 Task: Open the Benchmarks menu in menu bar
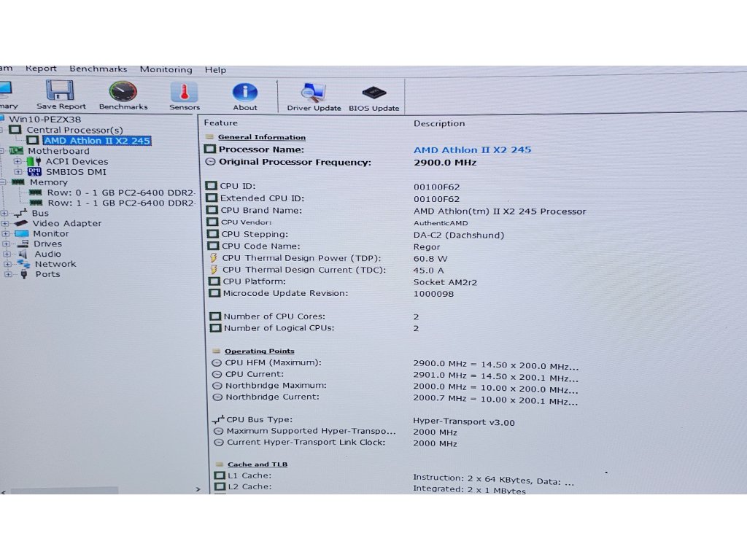[x=98, y=69]
